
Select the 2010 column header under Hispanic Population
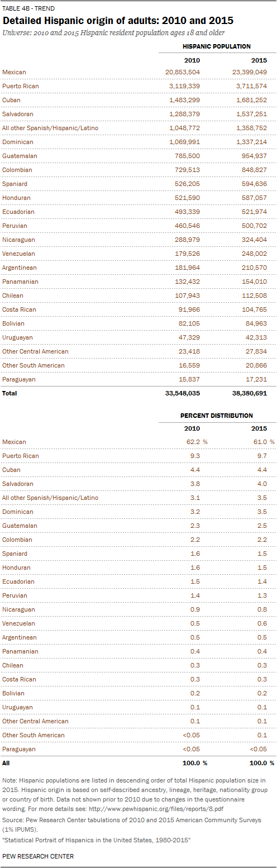192,60
